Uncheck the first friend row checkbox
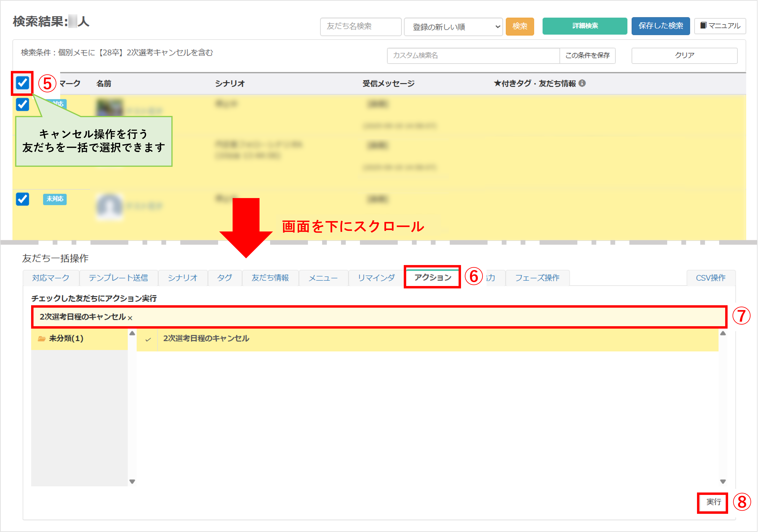 [23, 105]
